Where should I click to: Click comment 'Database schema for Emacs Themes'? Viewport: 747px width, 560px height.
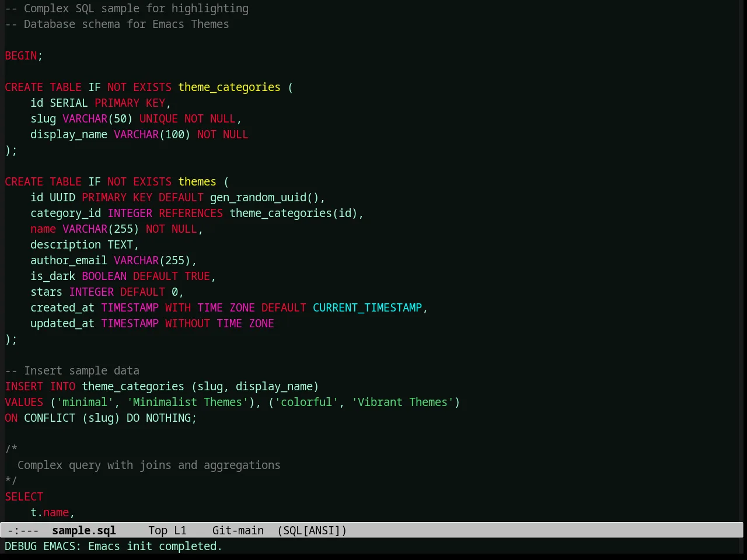pyautogui.click(x=127, y=24)
